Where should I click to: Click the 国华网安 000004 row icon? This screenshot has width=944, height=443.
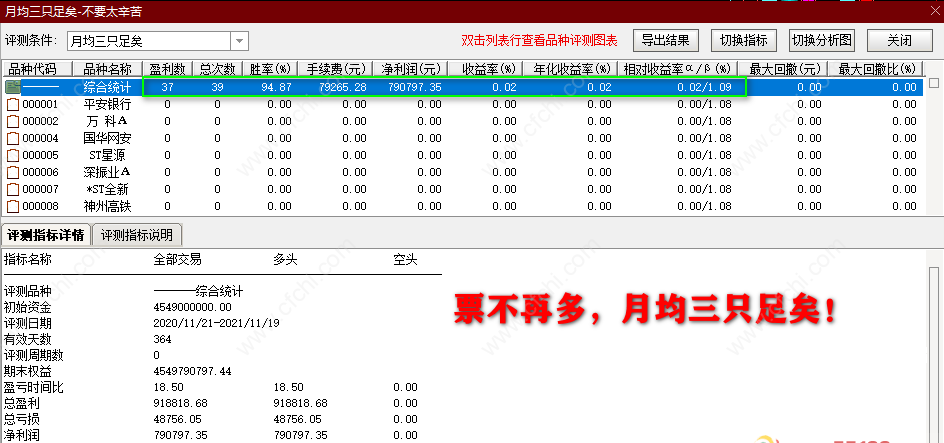click(13, 138)
